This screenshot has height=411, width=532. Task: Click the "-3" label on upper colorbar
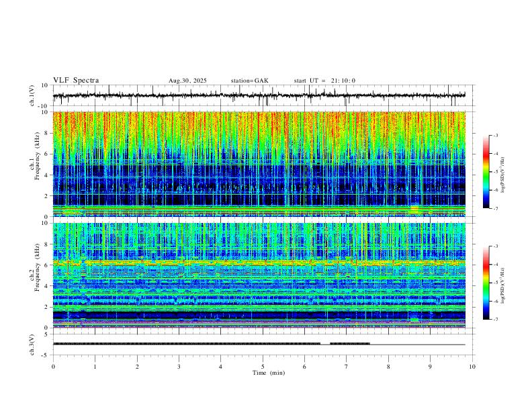[x=495, y=135]
